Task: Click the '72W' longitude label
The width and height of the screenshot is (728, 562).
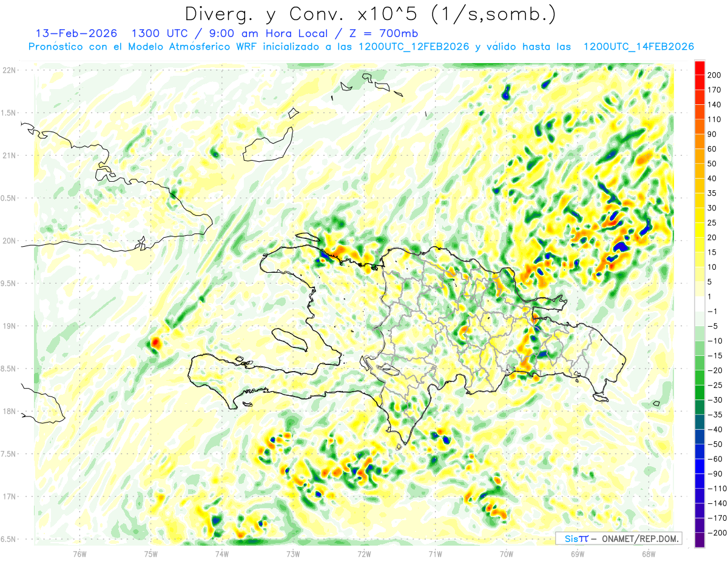Action: tap(364, 554)
